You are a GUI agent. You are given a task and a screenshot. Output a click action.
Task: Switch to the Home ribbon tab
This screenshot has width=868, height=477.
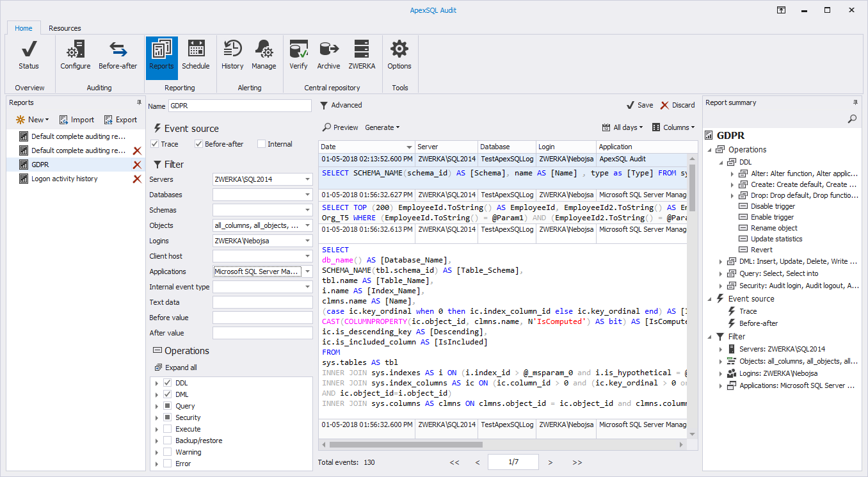pyautogui.click(x=24, y=28)
